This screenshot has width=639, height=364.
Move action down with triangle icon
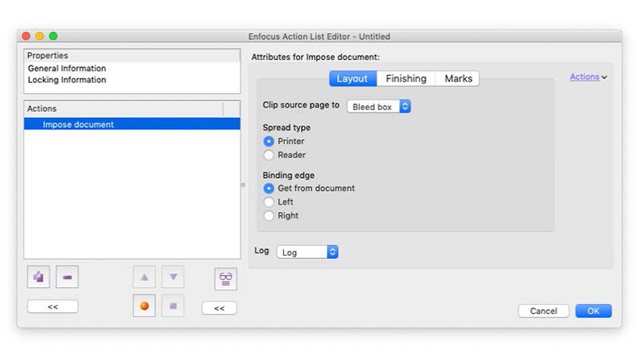click(x=173, y=277)
